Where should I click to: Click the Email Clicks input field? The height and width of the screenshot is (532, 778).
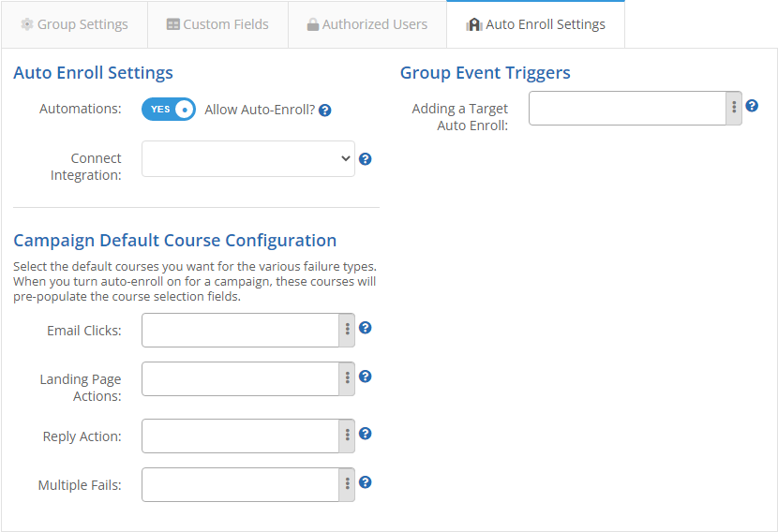(x=240, y=330)
